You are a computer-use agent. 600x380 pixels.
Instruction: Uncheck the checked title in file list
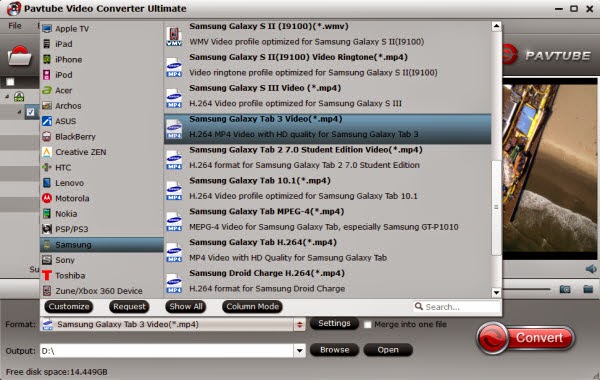point(31,112)
